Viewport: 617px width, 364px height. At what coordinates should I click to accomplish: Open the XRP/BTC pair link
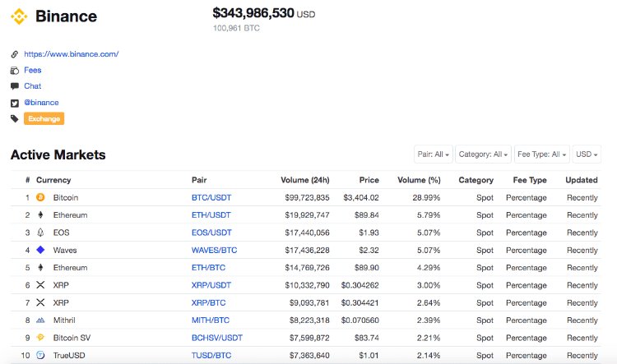coord(209,303)
